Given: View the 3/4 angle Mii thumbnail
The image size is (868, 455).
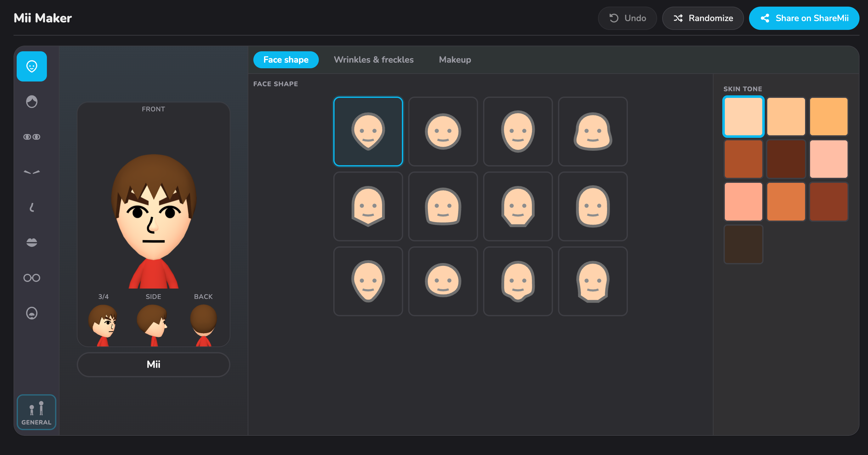Looking at the screenshot, I should click(104, 325).
